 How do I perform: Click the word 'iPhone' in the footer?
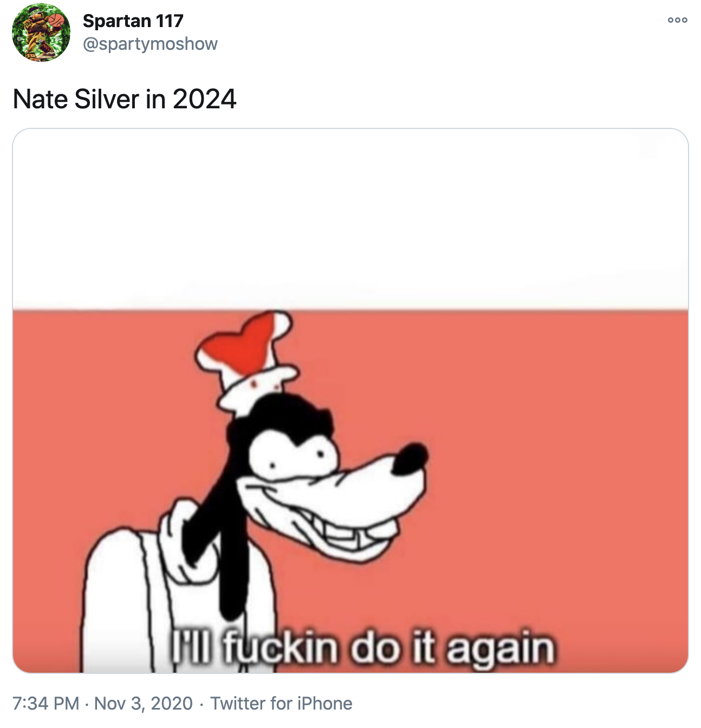click(x=325, y=703)
